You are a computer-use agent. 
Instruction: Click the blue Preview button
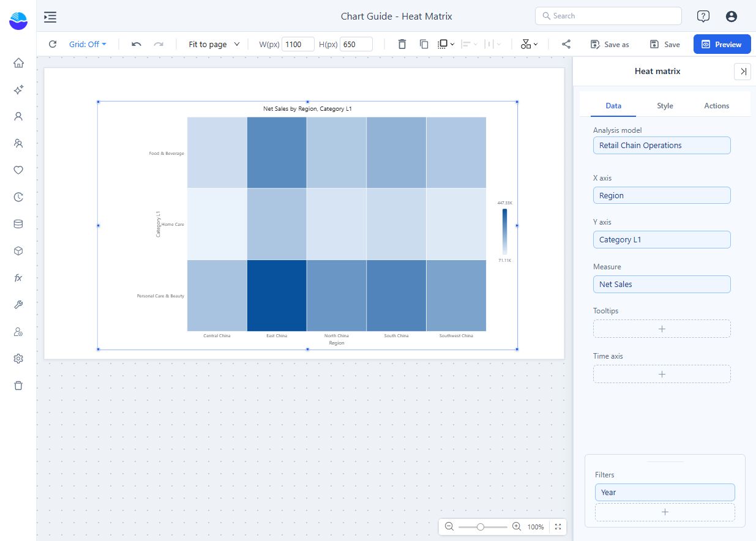tap(722, 44)
